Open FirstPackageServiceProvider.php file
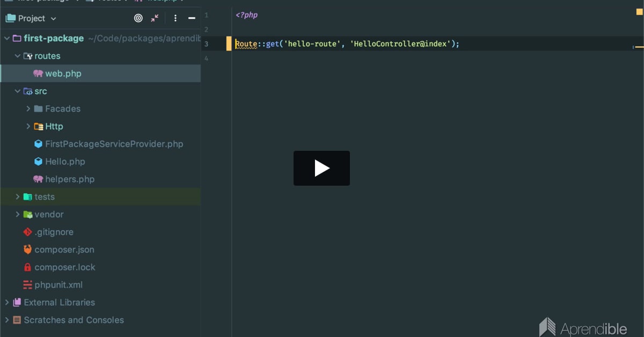Viewport: 644px width, 337px height. click(114, 144)
